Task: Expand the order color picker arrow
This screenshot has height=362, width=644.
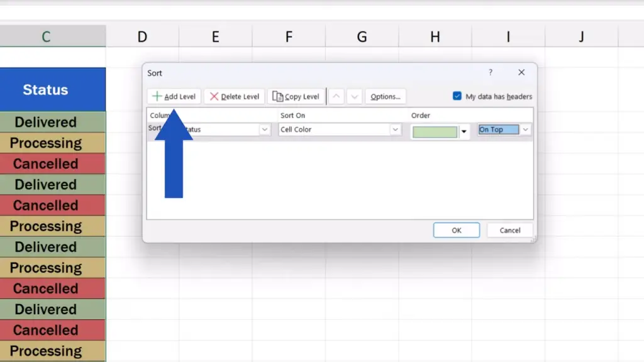Action: coord(465,132)
